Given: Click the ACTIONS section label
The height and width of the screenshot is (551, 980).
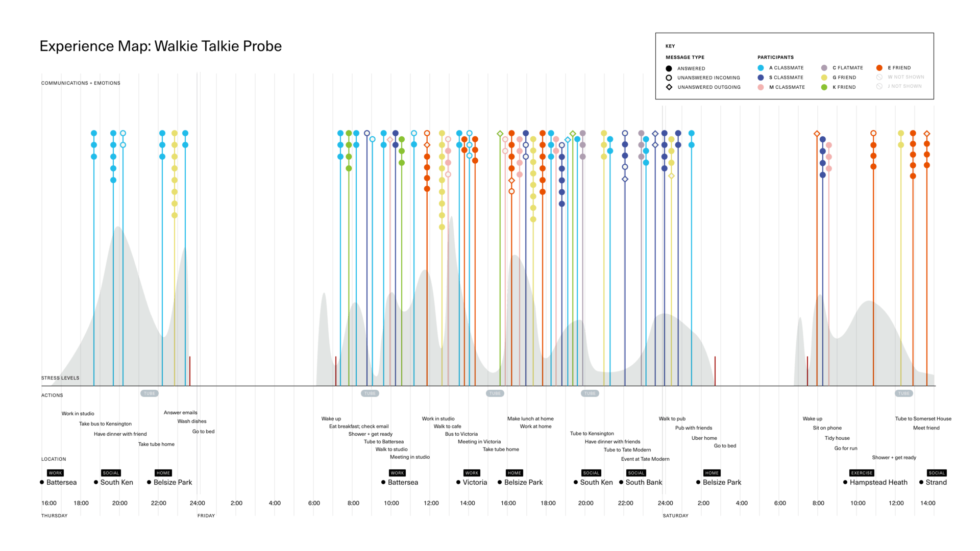Looking at the screenshot, I should click(52, 395).
